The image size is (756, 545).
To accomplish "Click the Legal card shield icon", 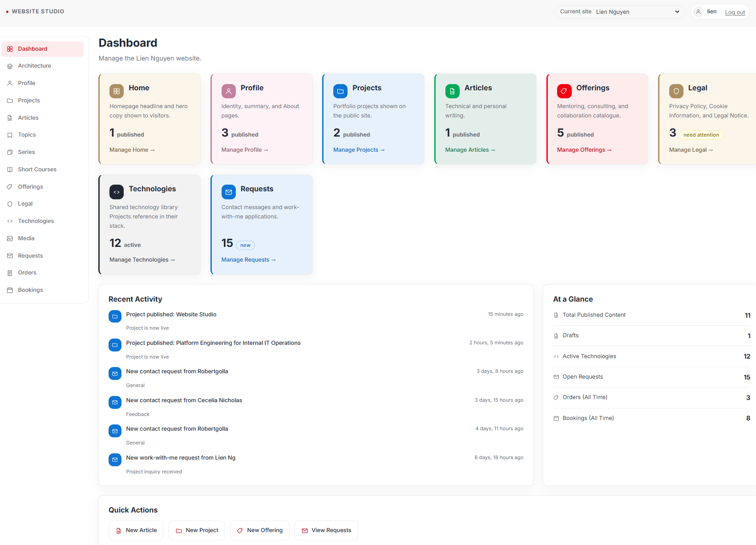I will pos(676,91).
